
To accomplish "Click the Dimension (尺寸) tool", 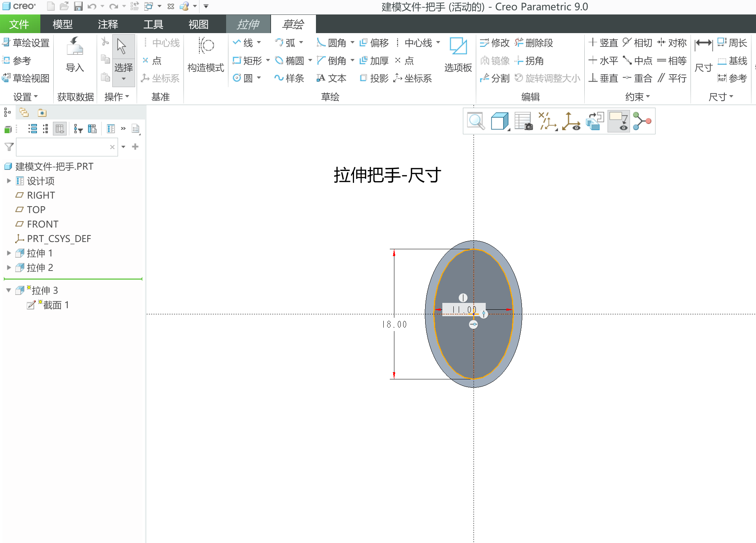I will (x=703, y=55).
